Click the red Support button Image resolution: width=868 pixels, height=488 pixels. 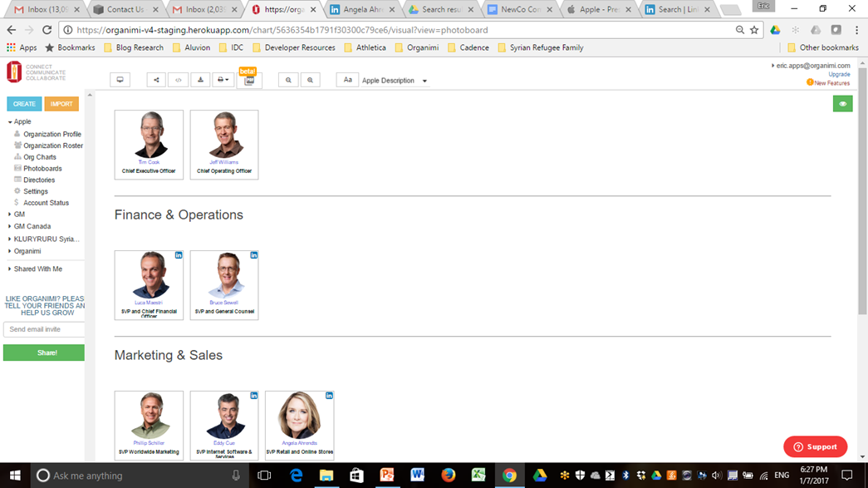click(815, 447)
